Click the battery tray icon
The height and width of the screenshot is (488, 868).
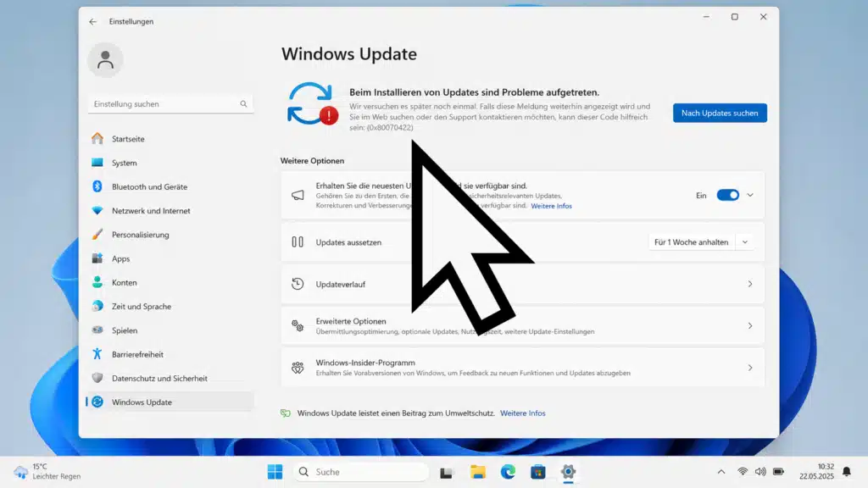tap(778, 471)
